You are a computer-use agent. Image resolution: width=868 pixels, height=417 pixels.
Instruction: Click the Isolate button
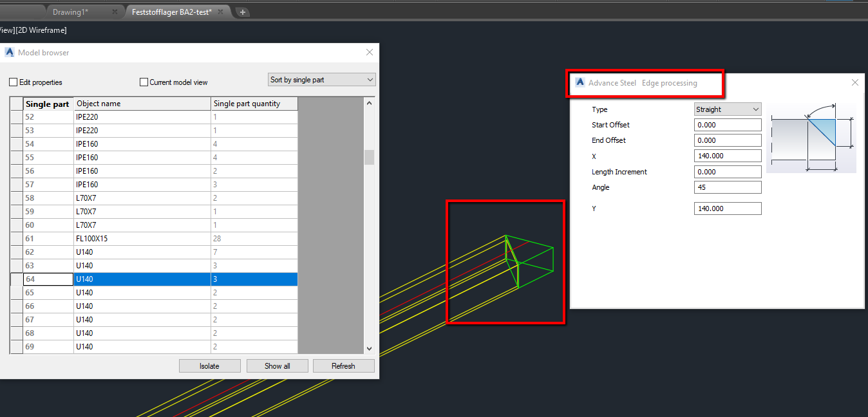pyautogui.click(x=210, y=366)
